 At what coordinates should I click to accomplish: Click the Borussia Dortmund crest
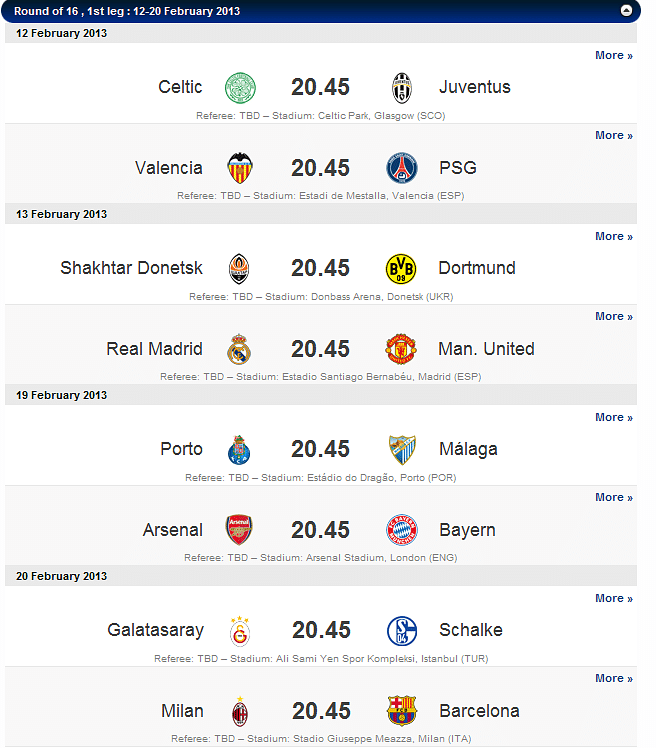tap(401, 268)
